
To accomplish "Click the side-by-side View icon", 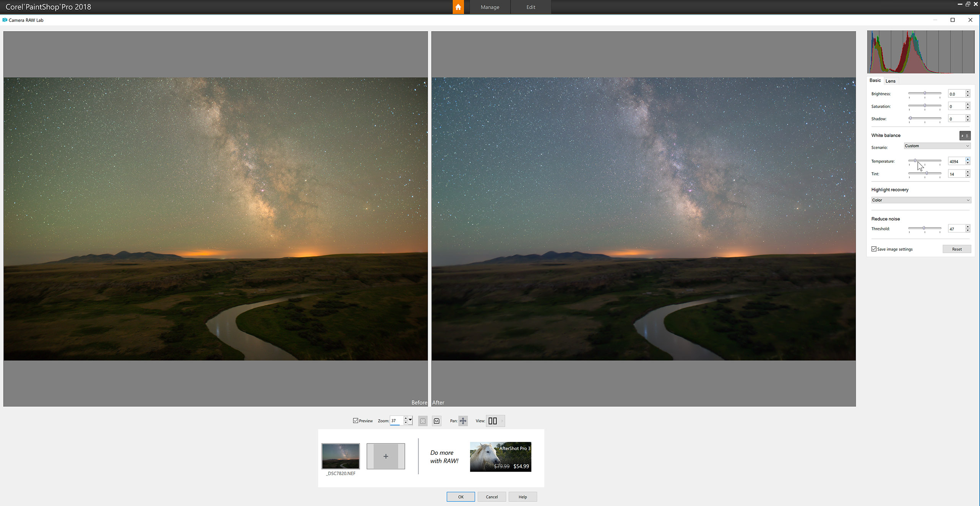I will tap(493, 421).
